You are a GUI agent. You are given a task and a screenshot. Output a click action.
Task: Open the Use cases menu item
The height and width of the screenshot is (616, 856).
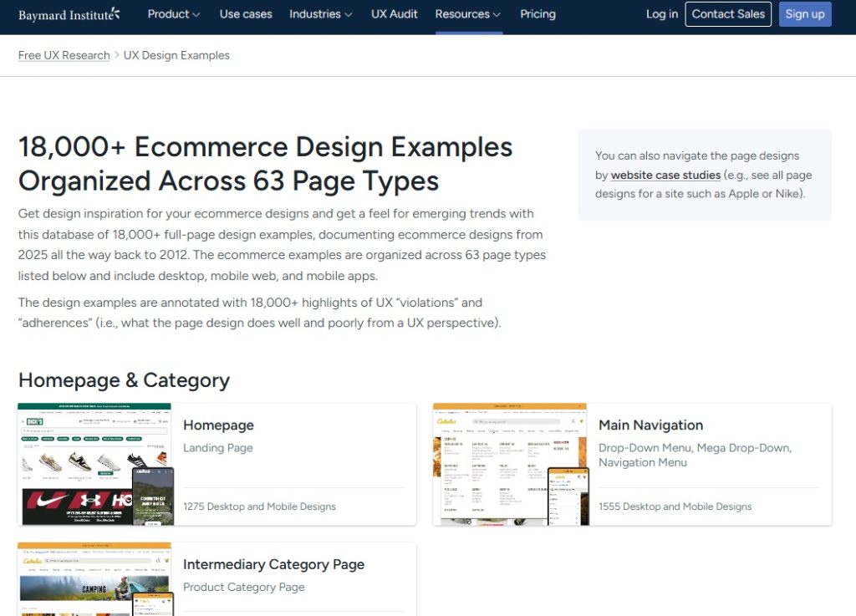click(x=245, y=14)
